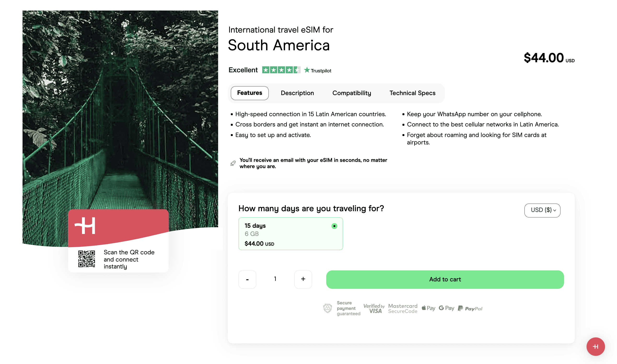Select the Compatibility tab
Image resolution: width=617 pixels, height=364 pixels.
[x=352, y=93]
